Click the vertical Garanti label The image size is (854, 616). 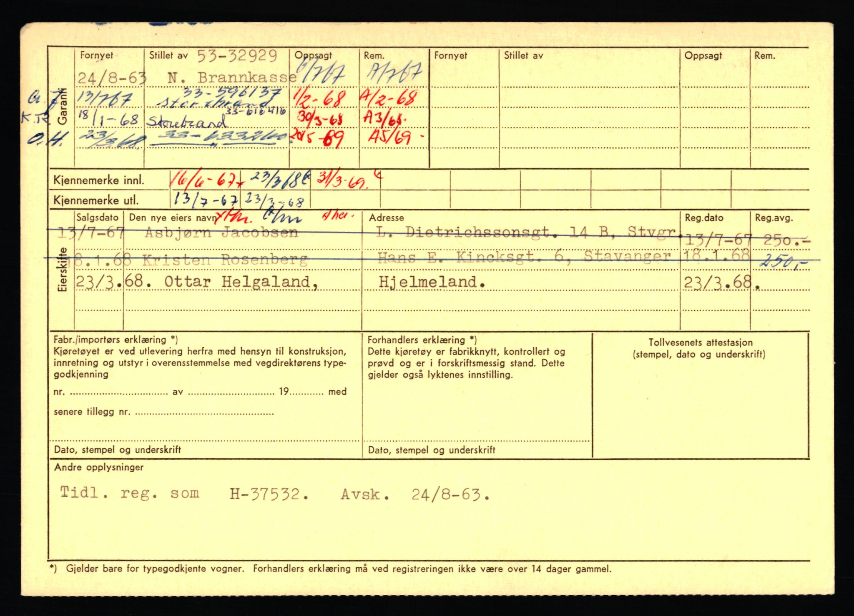[62, 106]
